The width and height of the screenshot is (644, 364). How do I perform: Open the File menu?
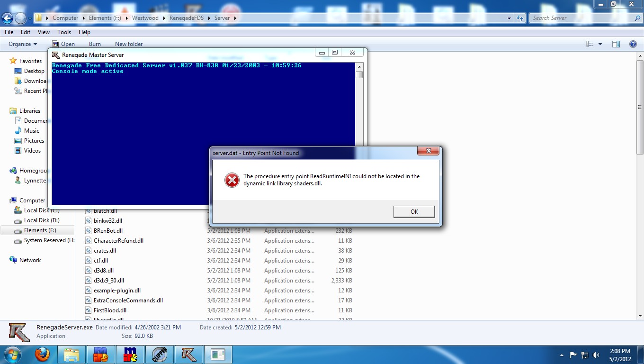coord(9,32)
